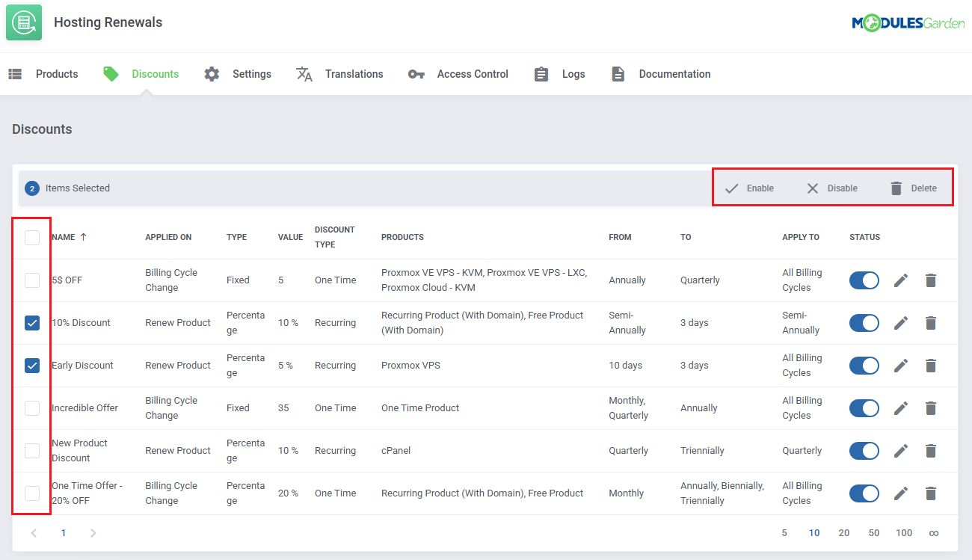Click the ModulesGarden logo
This screenshot has width=972, height=560.
pos(908,23)
